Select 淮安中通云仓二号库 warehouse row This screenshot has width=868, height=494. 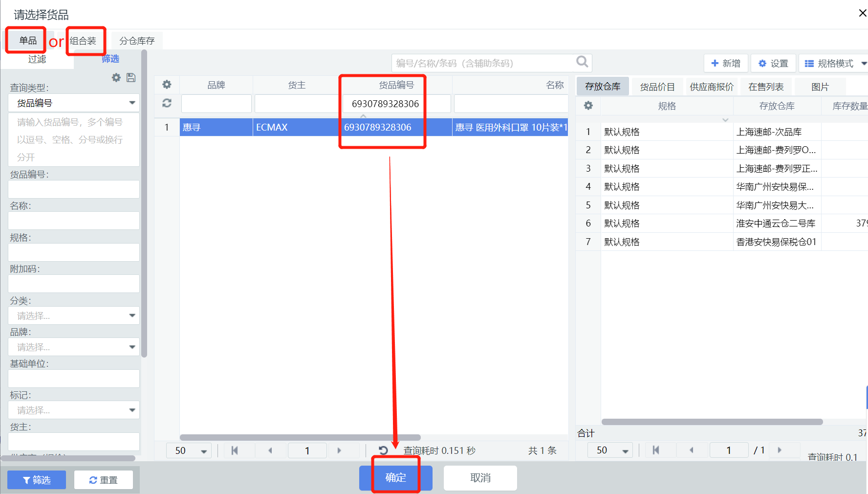(721, 223)
